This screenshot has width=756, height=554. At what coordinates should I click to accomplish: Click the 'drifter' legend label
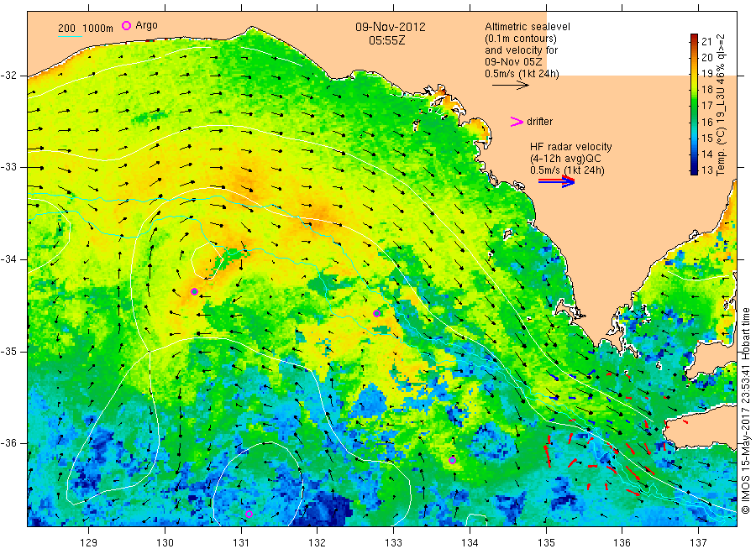[539, 122]
